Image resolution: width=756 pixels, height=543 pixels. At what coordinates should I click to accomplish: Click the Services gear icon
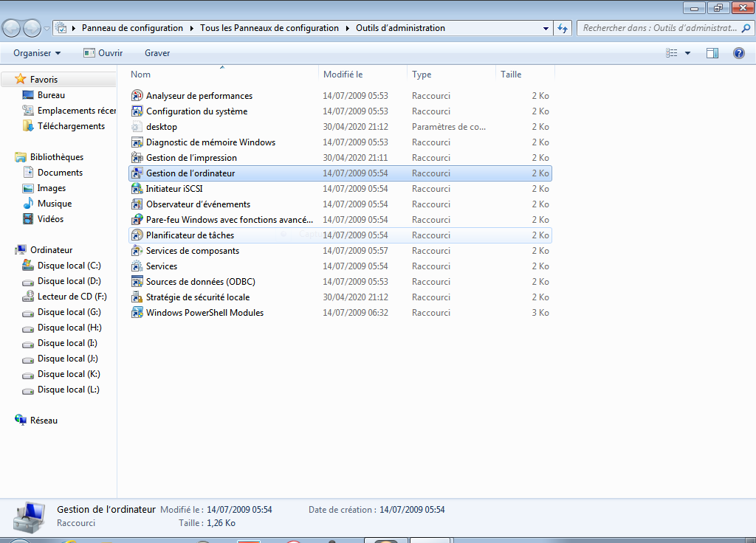click(137, 266)
